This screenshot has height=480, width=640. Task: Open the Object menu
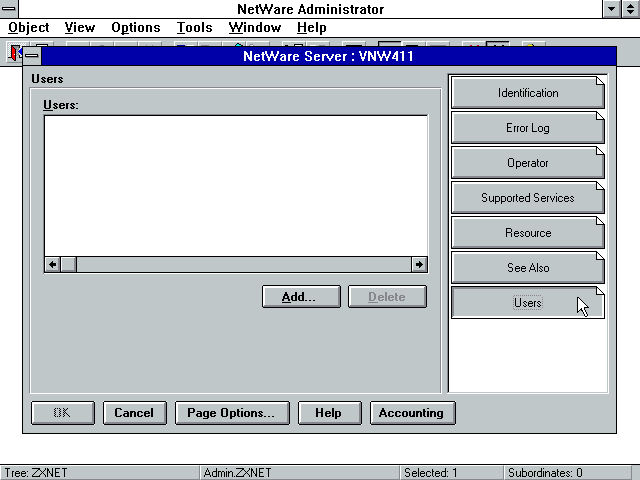pos(29,28)
